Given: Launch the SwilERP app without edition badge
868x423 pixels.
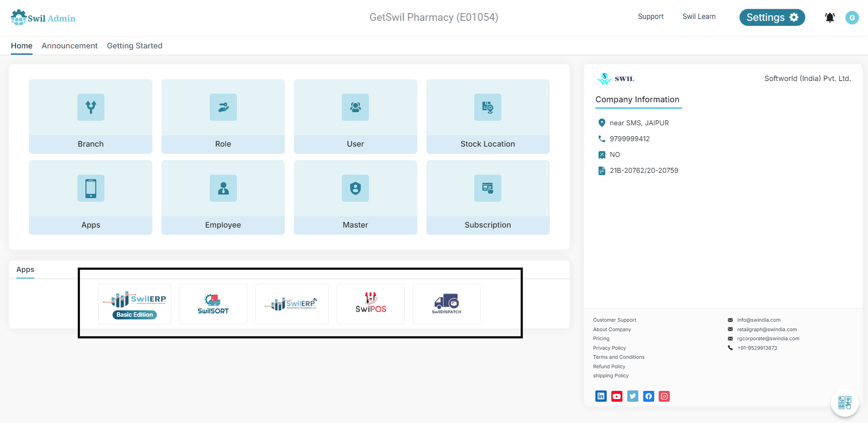Looking at the screenshot, I should pyautogui.click(x=292, y=304).
